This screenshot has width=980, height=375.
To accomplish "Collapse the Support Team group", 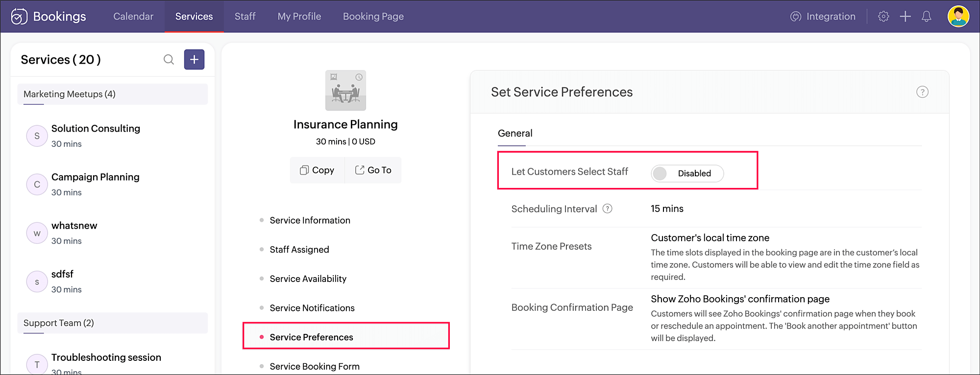I will [x=112, y=323].
